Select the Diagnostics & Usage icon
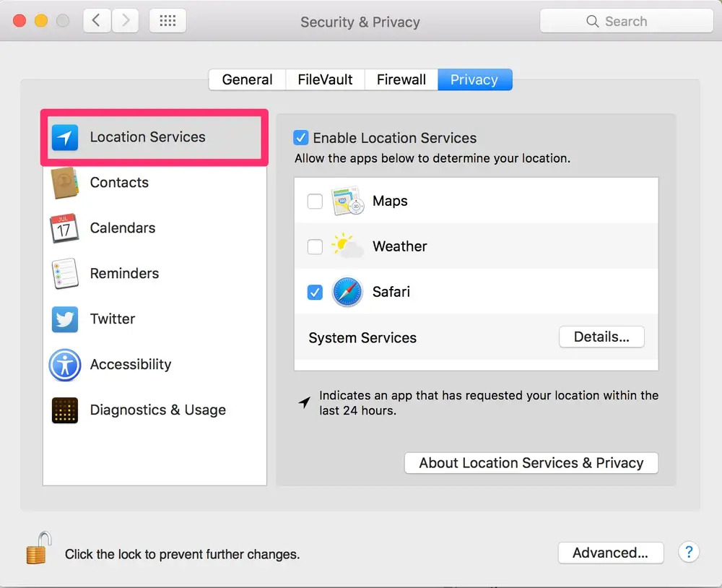Viewport: 722px width, 588px height. click(65, 410)
